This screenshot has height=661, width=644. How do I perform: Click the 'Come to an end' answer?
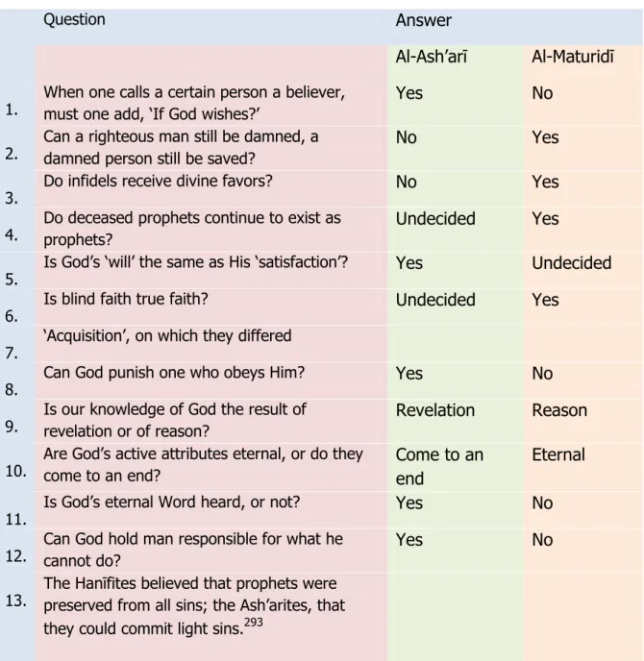[439, 467]
